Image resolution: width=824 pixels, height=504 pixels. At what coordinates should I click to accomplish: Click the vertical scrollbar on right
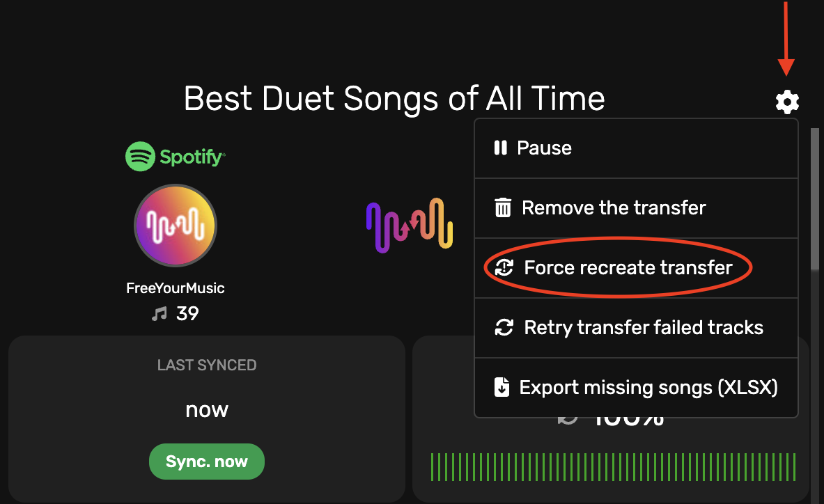point(814,202)
